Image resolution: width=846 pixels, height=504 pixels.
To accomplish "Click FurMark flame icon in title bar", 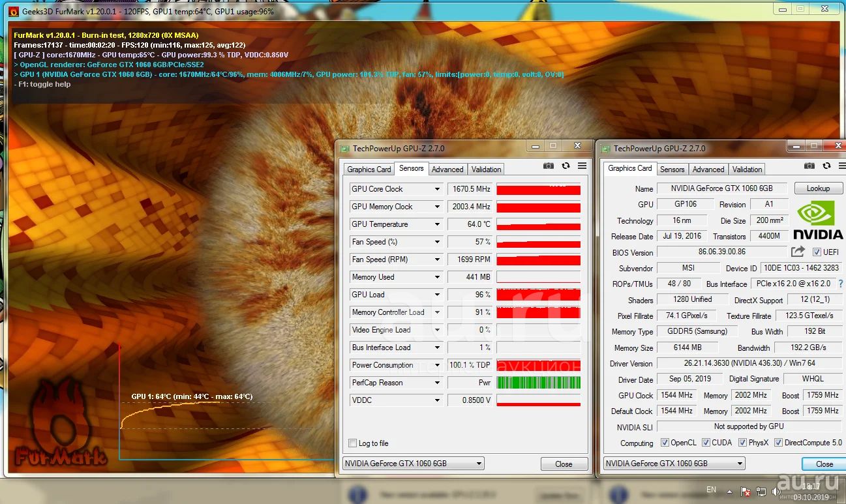I will tap(14, 12).
